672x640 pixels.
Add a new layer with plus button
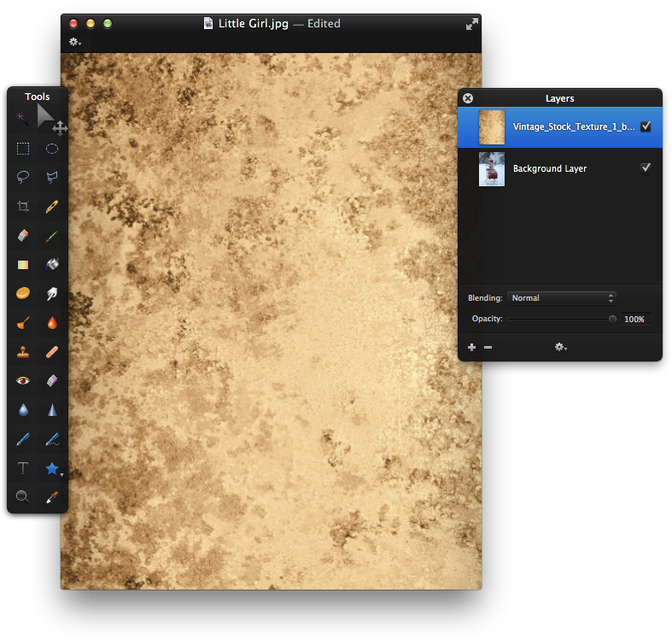[472, 347]
